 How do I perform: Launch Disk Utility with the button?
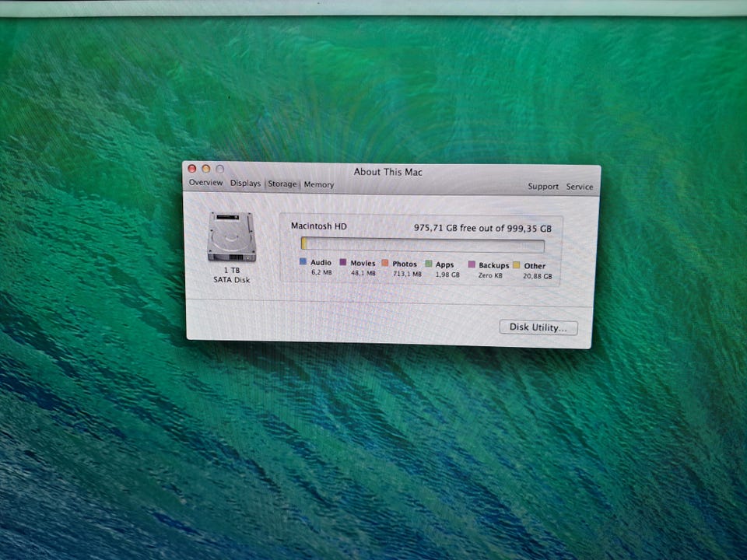538,327
